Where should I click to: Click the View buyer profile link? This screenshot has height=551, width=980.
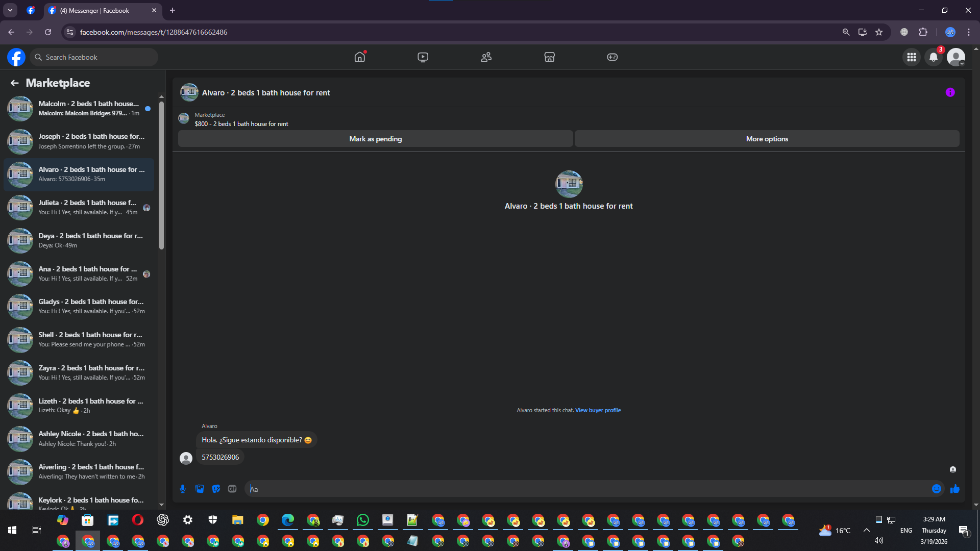coord(598,410)
